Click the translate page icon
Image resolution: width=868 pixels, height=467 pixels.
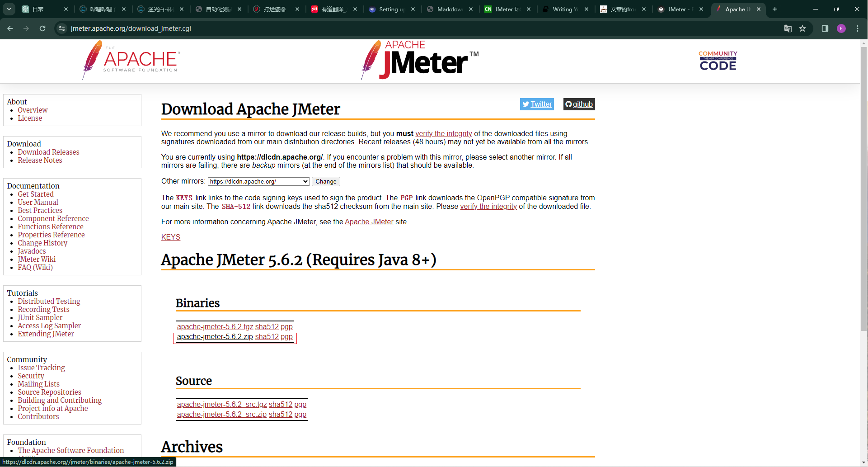(x=788, y=28)
